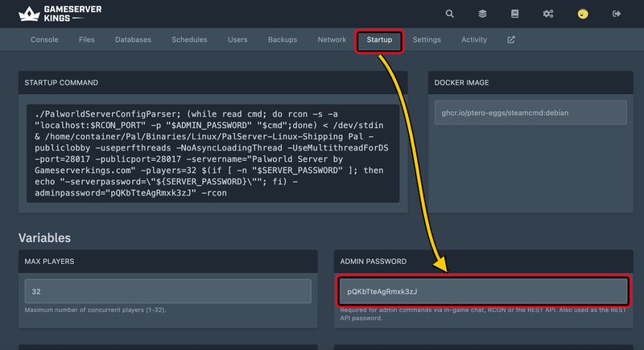Click the admin password description text
This screenshot has width=644, height=350.
(483, 314)
